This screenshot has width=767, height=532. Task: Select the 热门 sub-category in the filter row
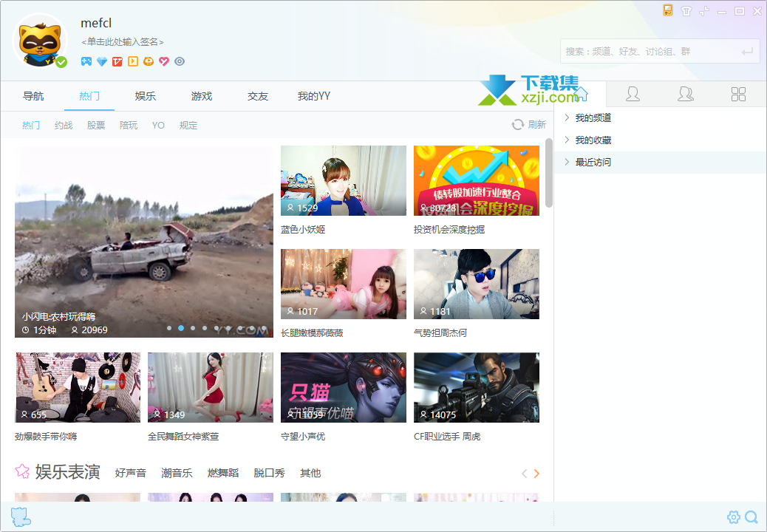click(31, 125)
